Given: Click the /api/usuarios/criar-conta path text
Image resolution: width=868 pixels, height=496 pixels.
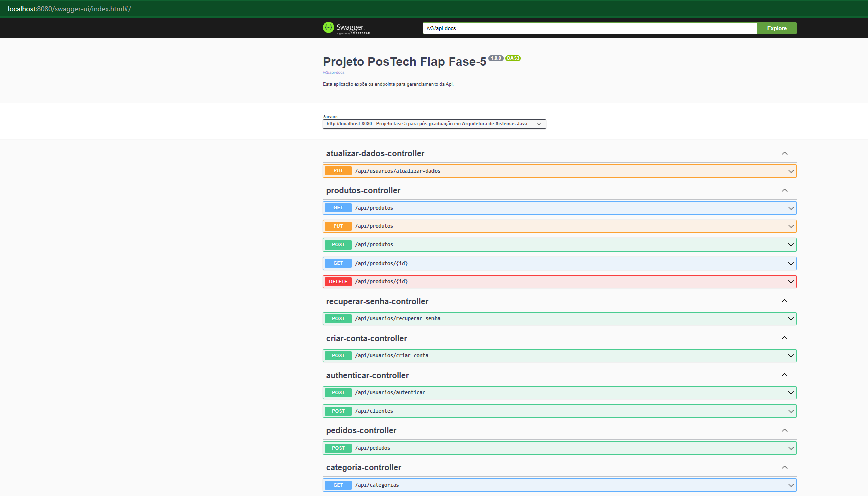Looking at the screenshot, I should click(x=392, y=356).
